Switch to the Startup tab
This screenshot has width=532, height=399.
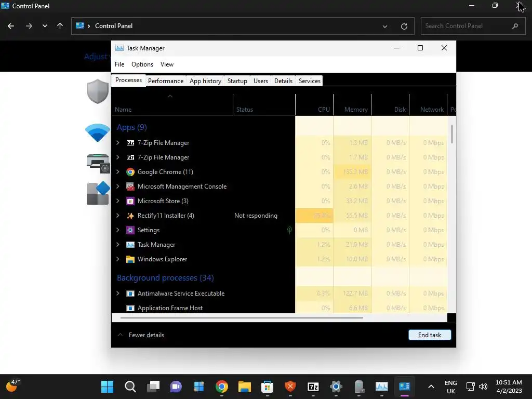point(237,81)
